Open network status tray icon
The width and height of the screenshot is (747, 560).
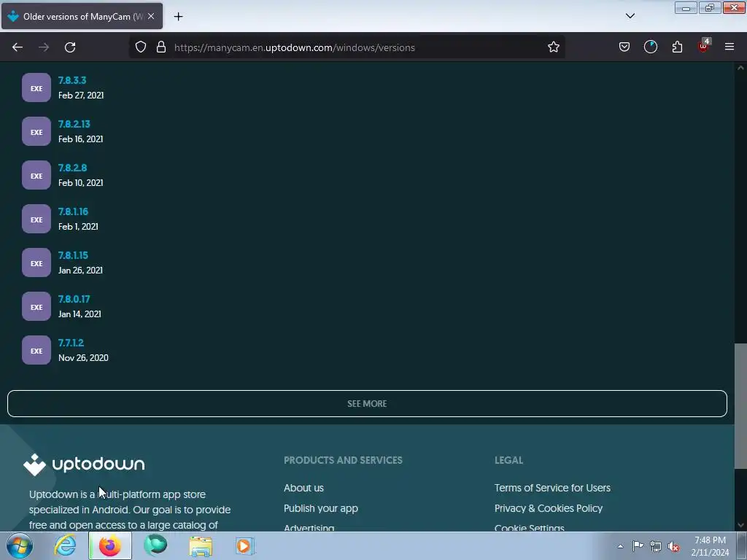(x=656, y=546)
